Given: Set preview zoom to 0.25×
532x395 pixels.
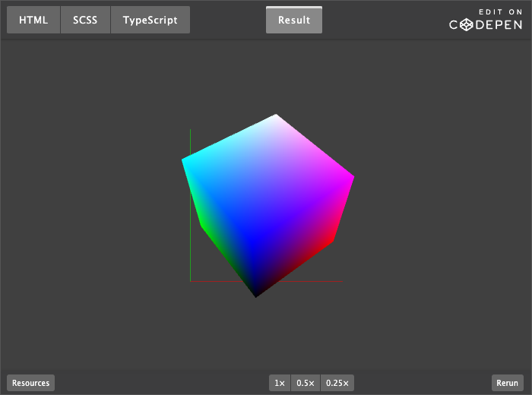Looking at the screenshot, I should click(x=337, y=383).
